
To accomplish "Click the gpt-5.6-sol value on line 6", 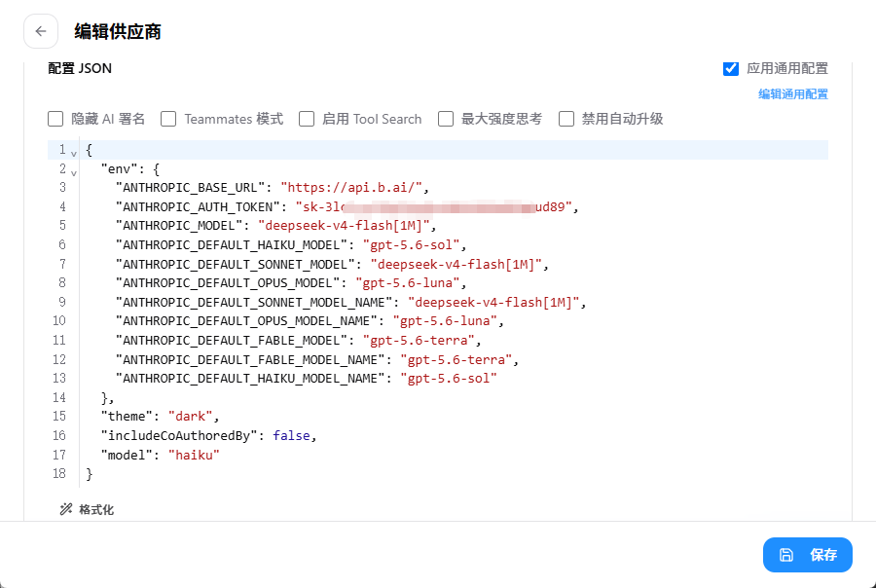I will (411, 244).
